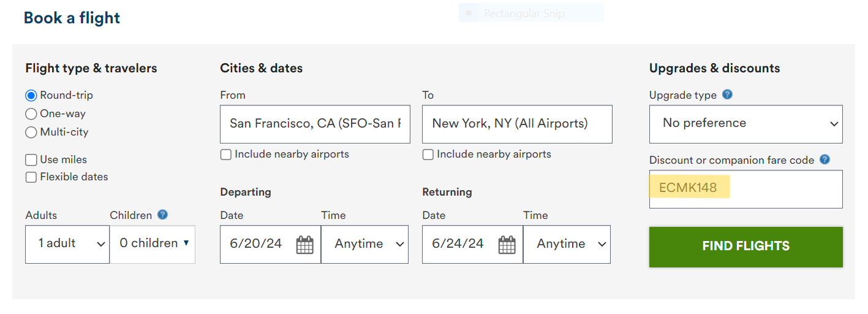This screenshot has height=314, width=868.
Task: Click the Children help icon
Action: (162, 215)
